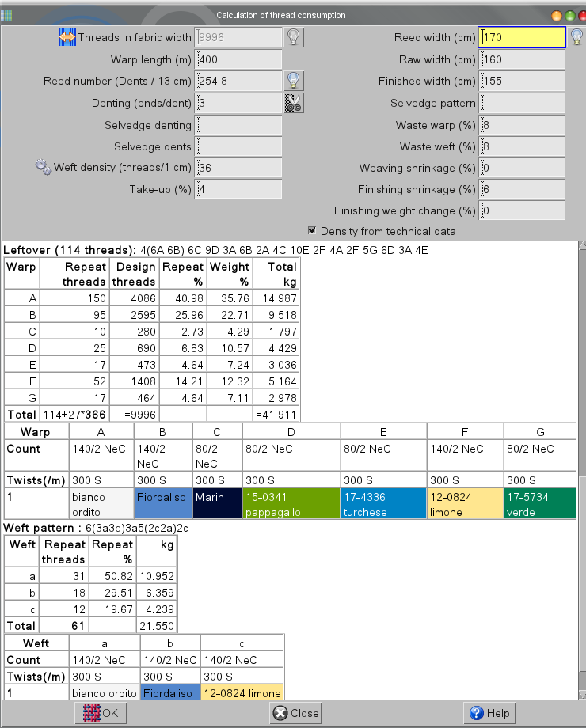The width and height of the screenshot is (586, 728).
Task: Click the orange minimize window button
Action: pyautogui.click(x=556, y=15)
